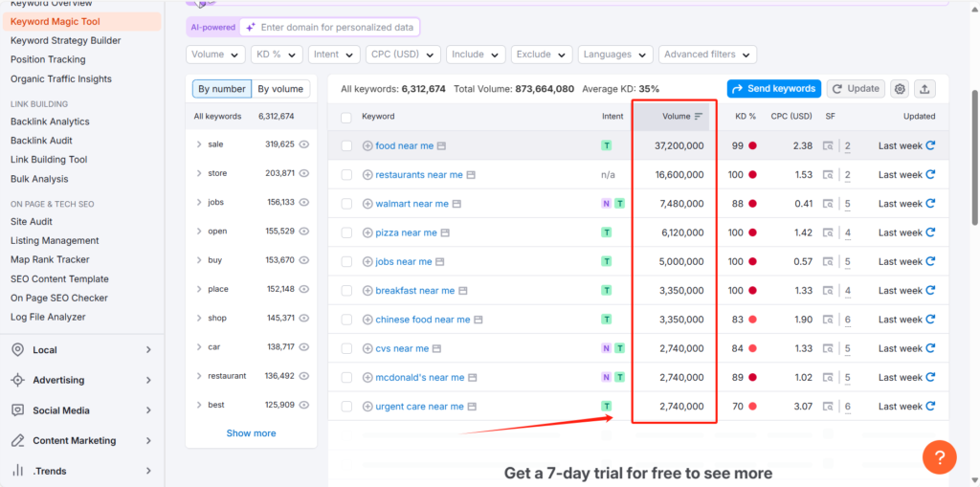980x487 pixels.
Task: Add 'food near me' with plus icon
Action: click(367, 145)
